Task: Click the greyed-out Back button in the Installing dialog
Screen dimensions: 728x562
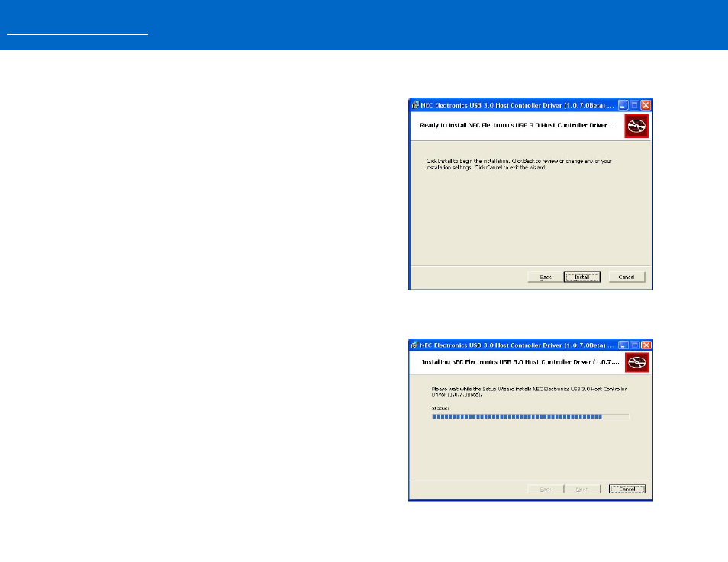Action: [546, 489]
